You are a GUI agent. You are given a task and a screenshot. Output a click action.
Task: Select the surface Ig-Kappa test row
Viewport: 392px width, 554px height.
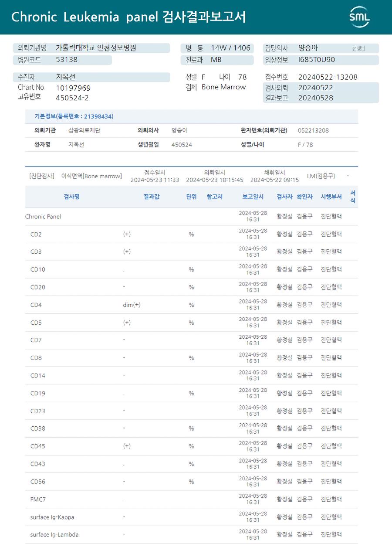point(52,517)
